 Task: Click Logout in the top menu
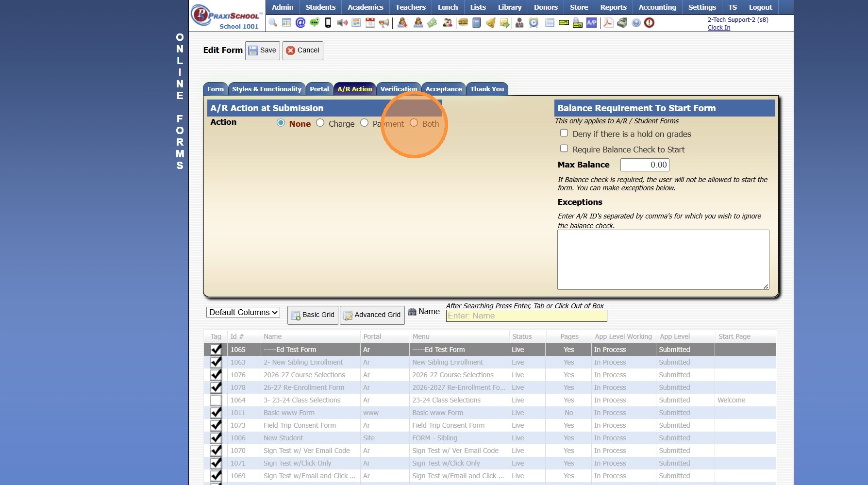[760, 7]
